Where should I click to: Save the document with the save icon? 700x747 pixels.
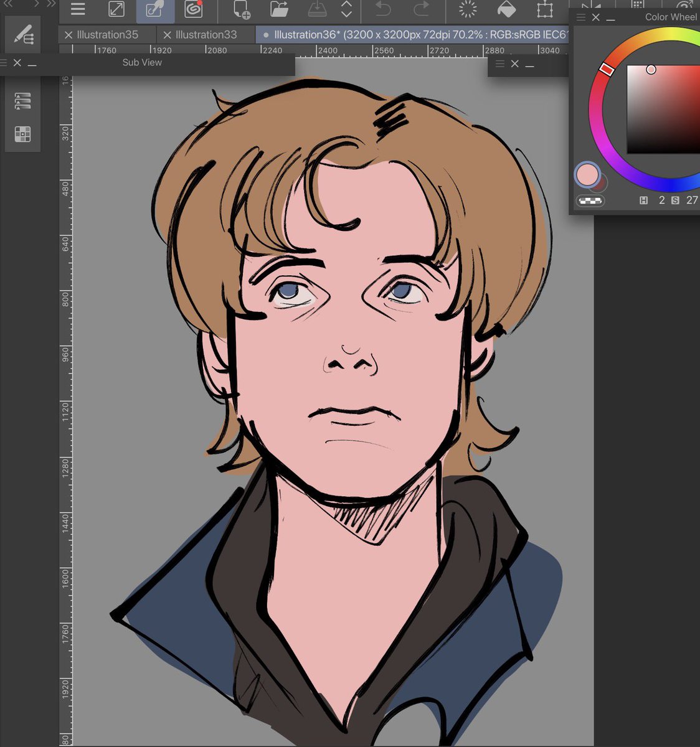click(318, 9)
